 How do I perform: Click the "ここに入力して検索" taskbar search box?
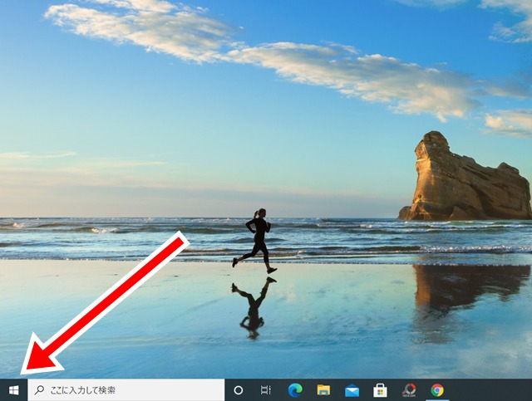point(126,390)
